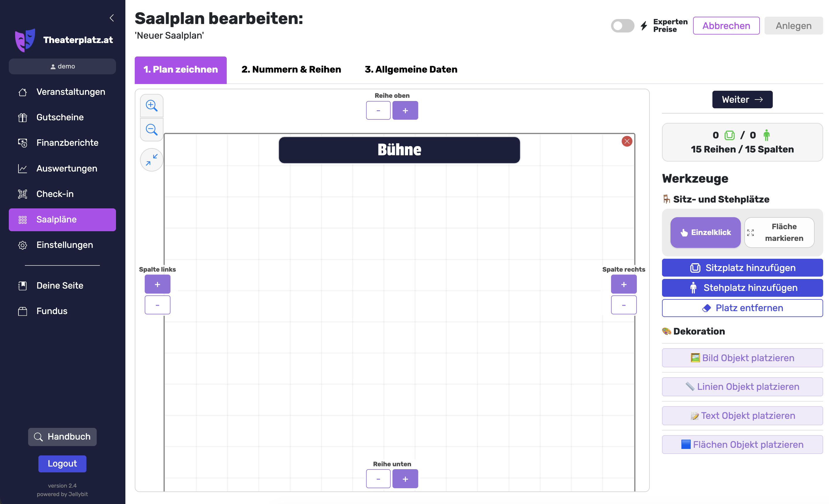The image size is (829, 504).
Task: Enable the Experten Preise switch
Action: click(x=622, y=25)
